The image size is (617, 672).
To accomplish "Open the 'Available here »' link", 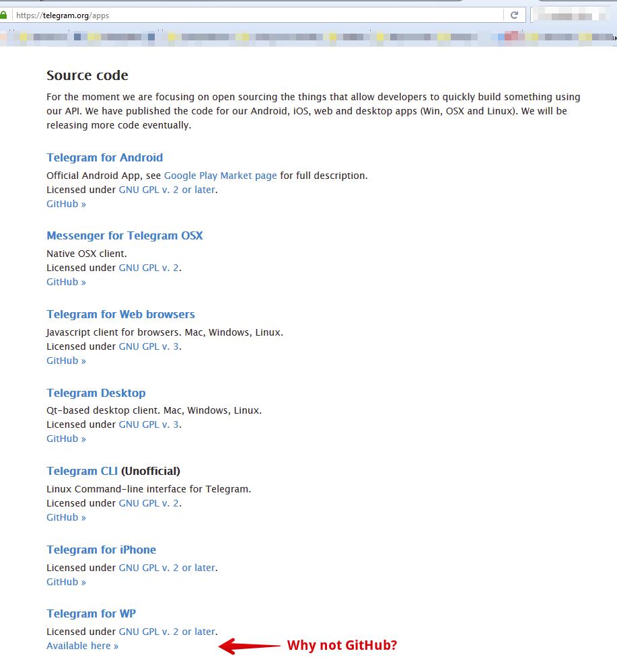I will point(82,646).
